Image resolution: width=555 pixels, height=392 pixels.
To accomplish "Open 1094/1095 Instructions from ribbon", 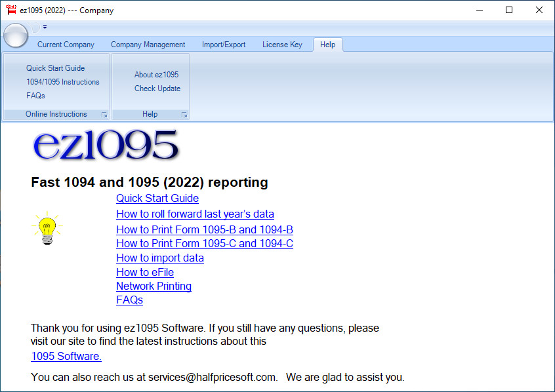I will (x=63, y=82).
